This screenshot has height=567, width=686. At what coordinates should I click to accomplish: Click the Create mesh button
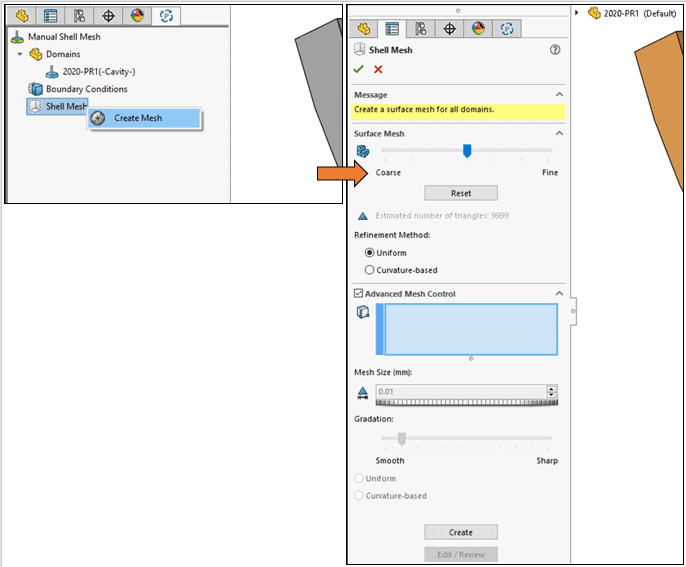[461, 532]
